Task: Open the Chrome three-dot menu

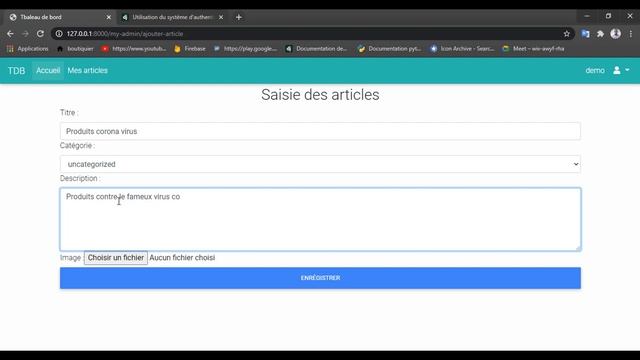Action: pyautogui.click(x=631, y=34)
